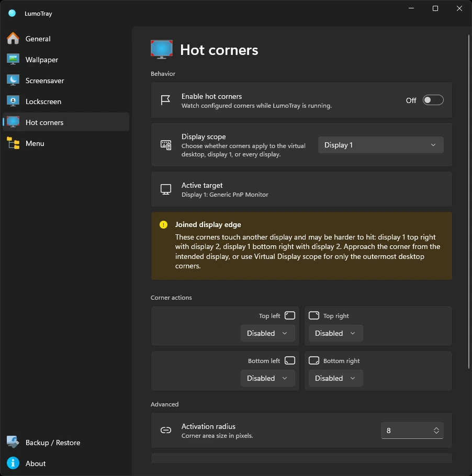Click the Activation radius value field

[x=412, y=430]
